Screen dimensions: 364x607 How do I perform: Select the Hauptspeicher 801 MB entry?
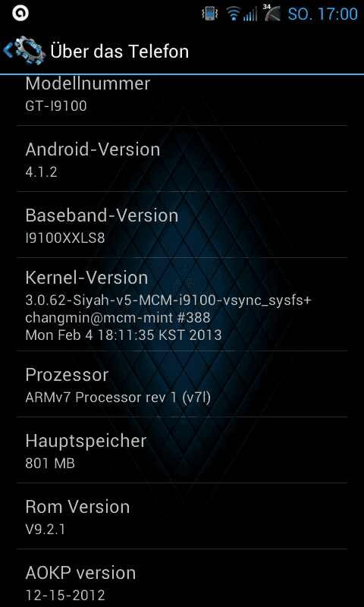click(182, 450)
